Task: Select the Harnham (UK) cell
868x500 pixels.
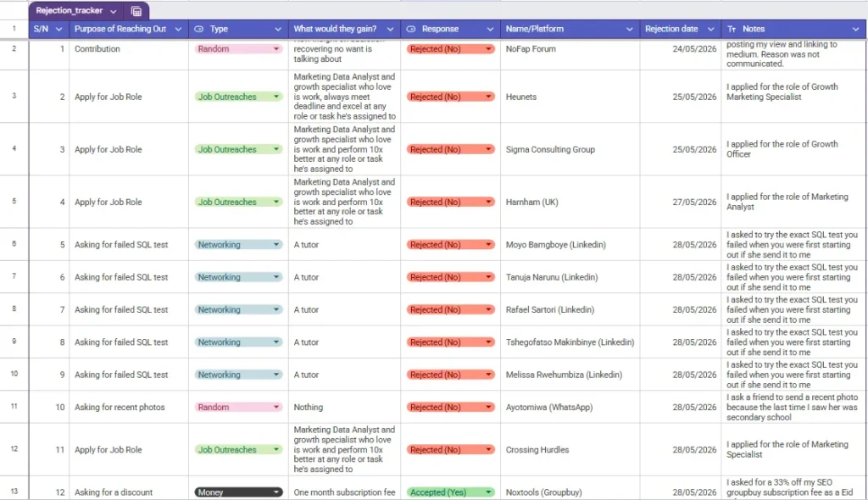Action: pos(570,202)
